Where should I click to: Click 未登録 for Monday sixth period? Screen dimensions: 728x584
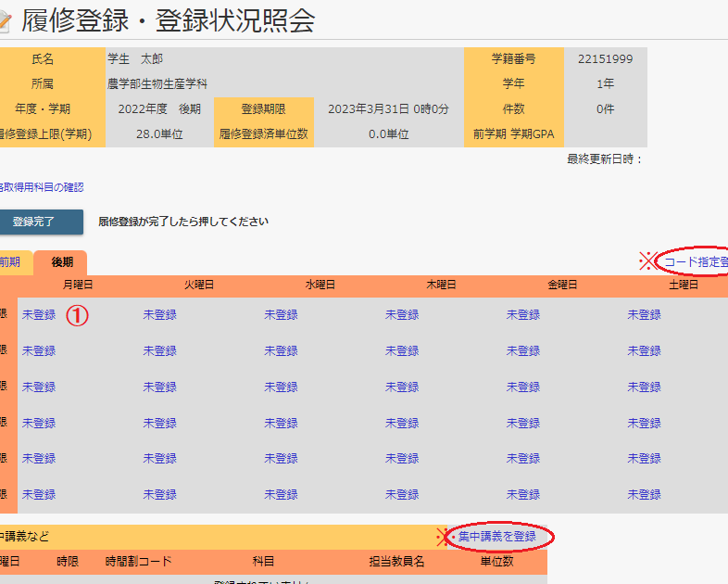pos(39,495)
